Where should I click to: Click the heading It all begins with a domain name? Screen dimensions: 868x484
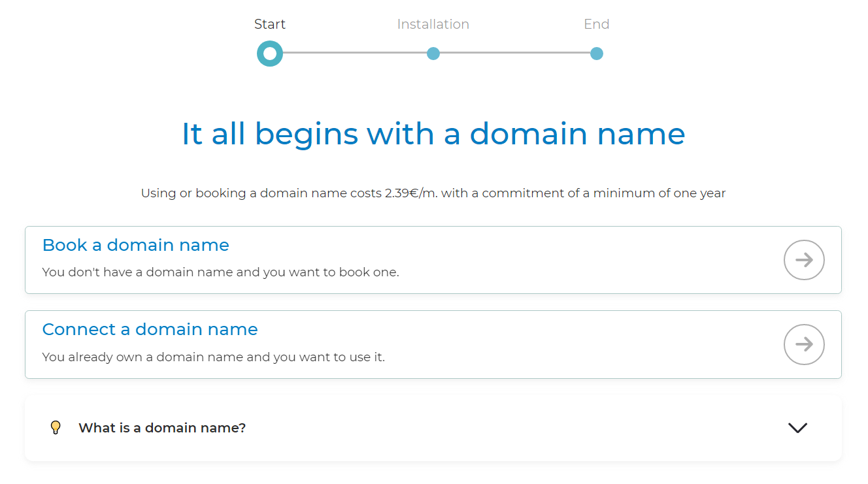pyautogui.click(x=433, y=134)
